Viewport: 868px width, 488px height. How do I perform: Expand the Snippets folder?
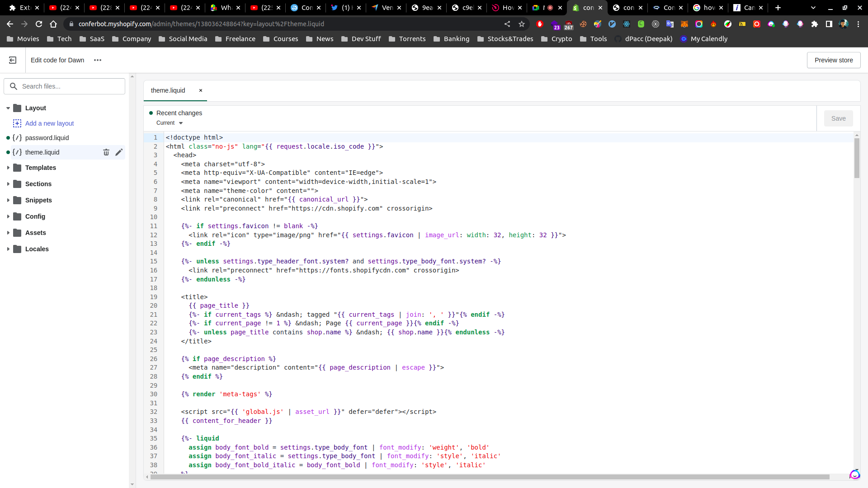pyautogui.click(x=8, y=200)
